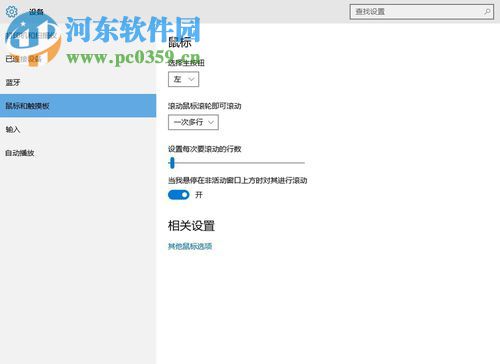This screenshot has height=364, width=500.
Task: Click the 滚动鼠标滚轮即可滚动 label
Action: [204, 106]
